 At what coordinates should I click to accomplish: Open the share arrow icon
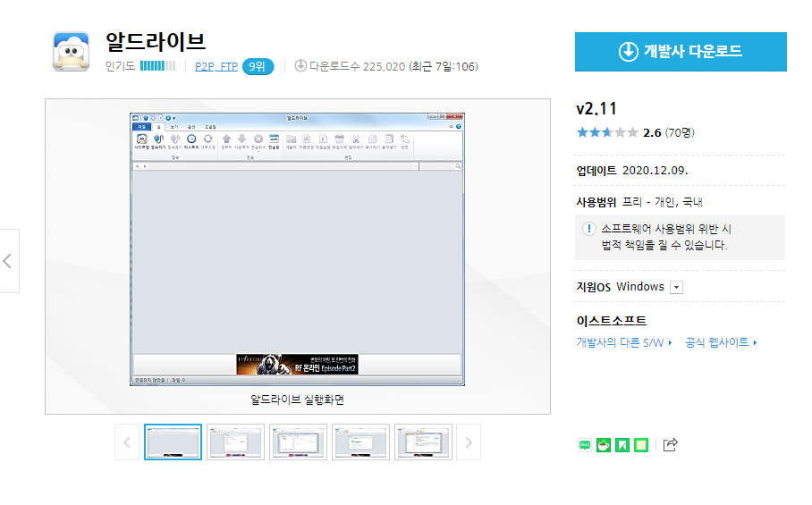(x=670, y=445)
